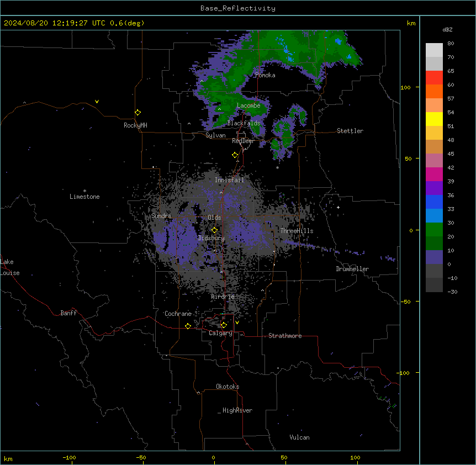Click the HighRiver label
This screenshot has height=465, width=476.
click(237, 410)
